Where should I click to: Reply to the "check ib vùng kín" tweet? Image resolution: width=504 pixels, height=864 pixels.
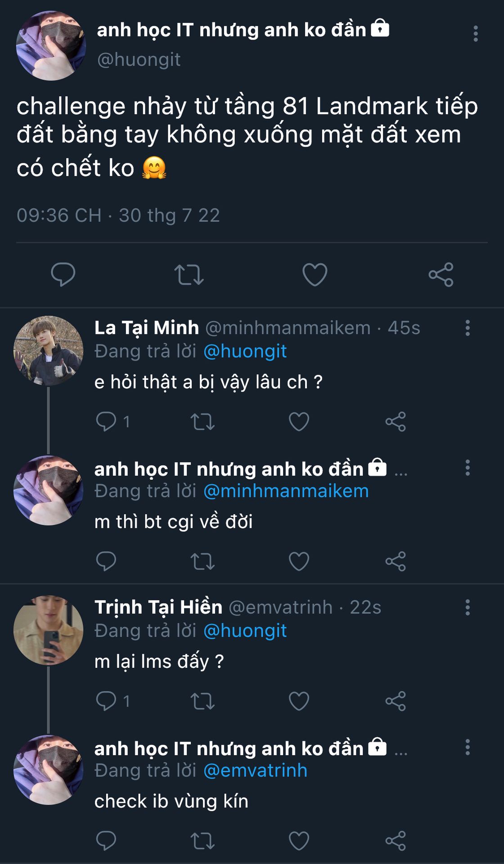pos(107,841)
